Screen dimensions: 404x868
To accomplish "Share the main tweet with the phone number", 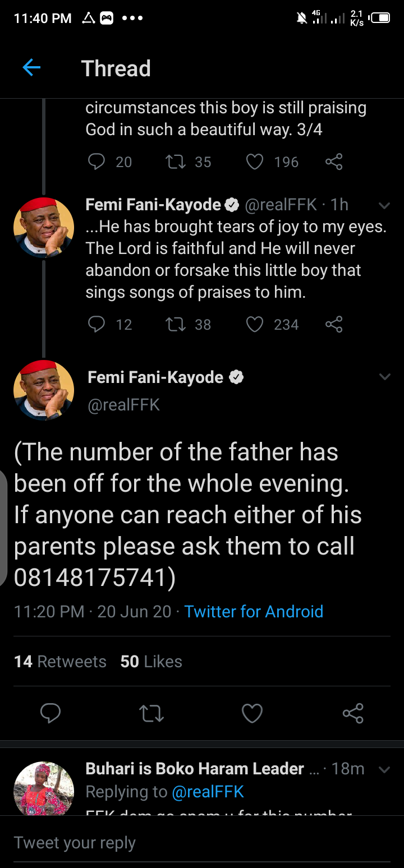I will (x=353, y=713).
